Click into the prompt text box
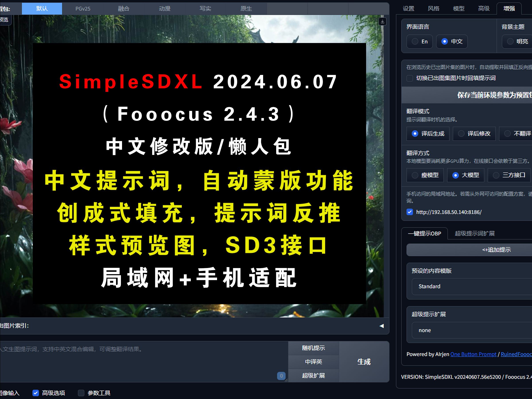Screen dimensions: 532x399 click(x=144, y=362)
